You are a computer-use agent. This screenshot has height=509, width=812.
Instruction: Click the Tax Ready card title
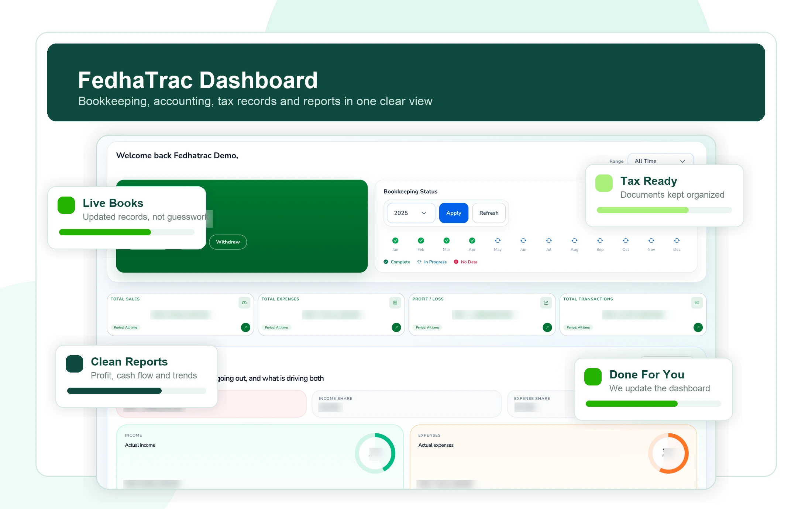tap(648, 181)
